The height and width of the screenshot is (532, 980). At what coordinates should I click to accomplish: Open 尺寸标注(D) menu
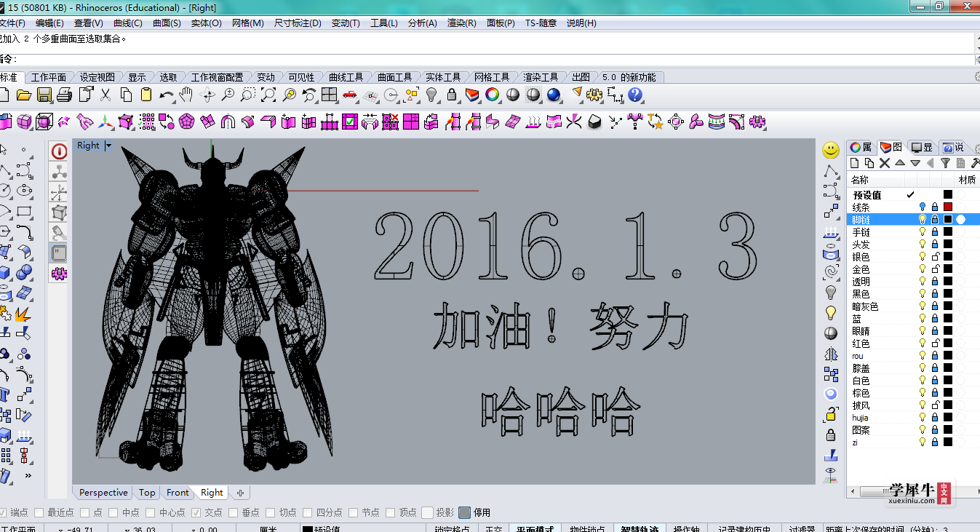tap(298, 23)
